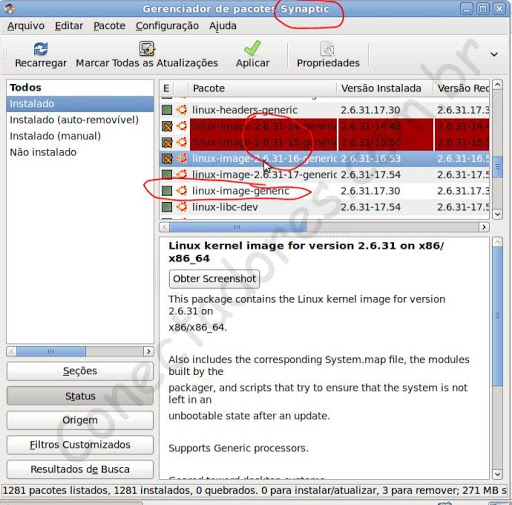Viewport: 512px width, 505px height.
Task: Click package list scroll-down arrow
Action: (497, 214)
